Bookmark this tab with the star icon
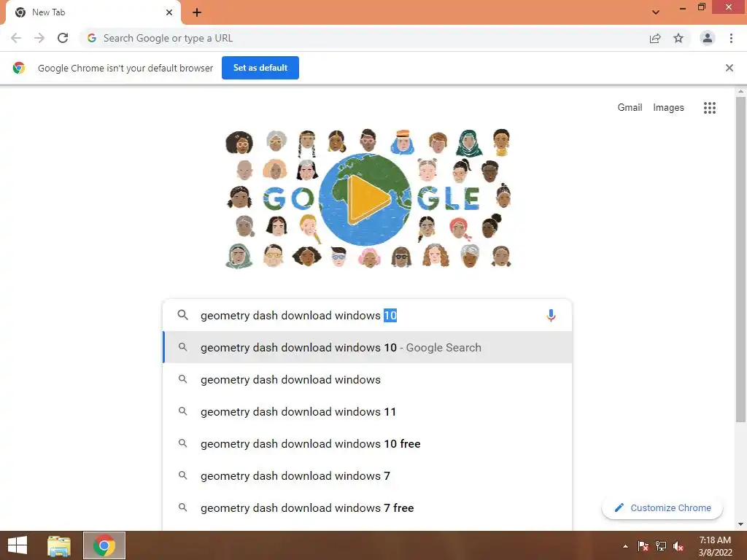747x560 pixels. (678, 38)
